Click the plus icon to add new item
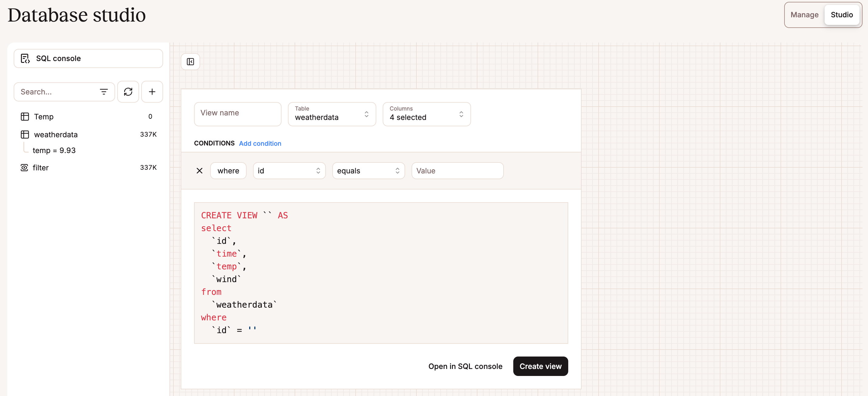 [152, 91]
